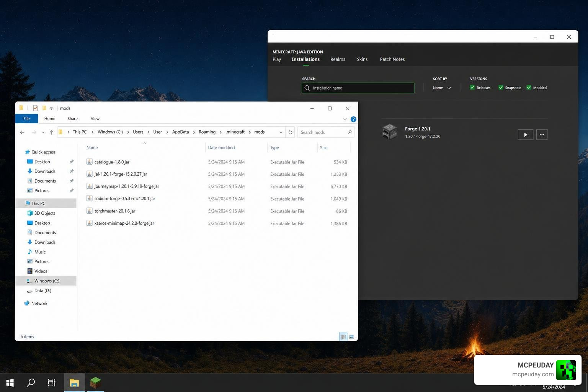Go back using Explorer back arrow
This screenshot has height=392, width=588.
point(22,132)
